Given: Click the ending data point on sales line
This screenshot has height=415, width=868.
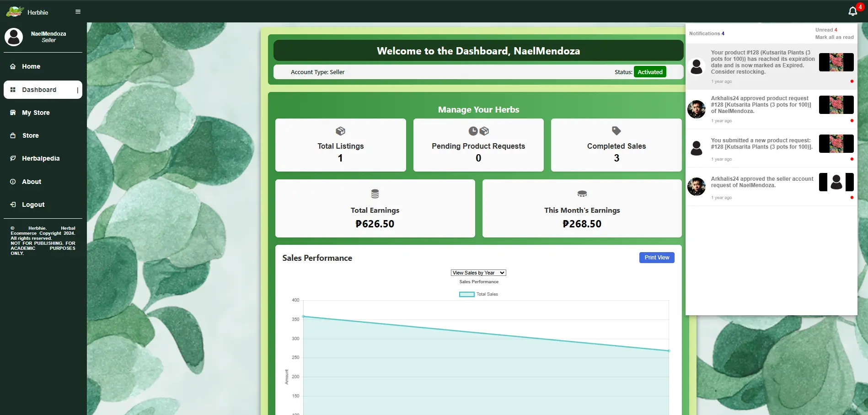Looking at the screenshot, I should click(x=669, y=351).
